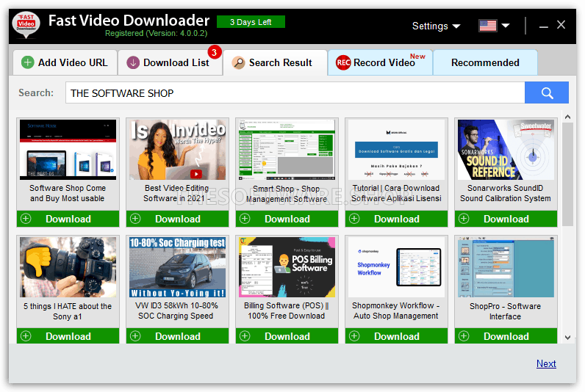Click the search field containing THE SOFTWARE SHOP

coord(295,92)
